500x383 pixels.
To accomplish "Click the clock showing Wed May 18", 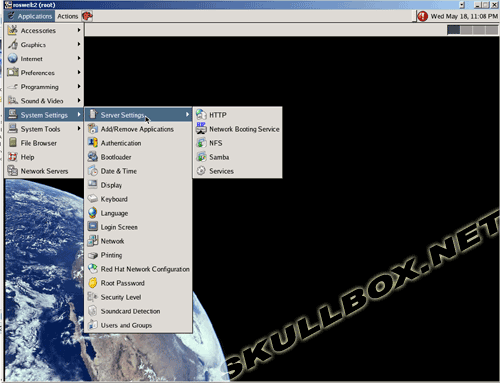I will [x=464, y=16].
